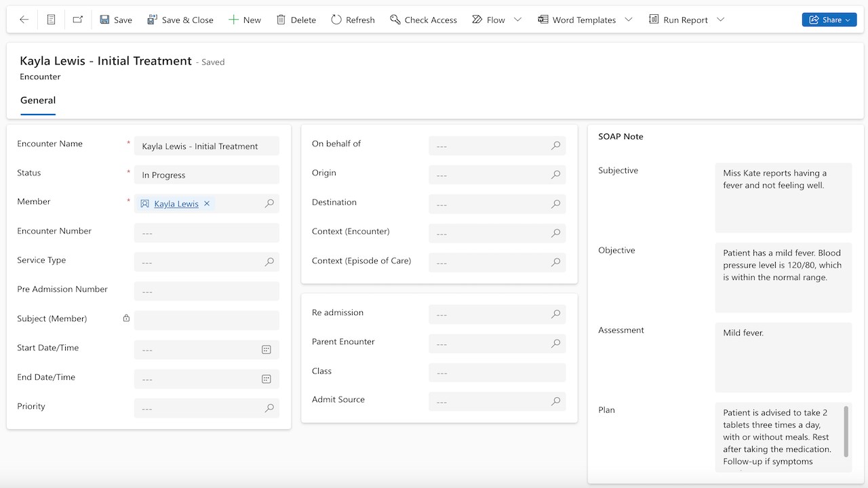Image resolution: width=868 pixels, height=488 pixels.
Task: Click the Plan note scrollbar
Action: point(846,431)
